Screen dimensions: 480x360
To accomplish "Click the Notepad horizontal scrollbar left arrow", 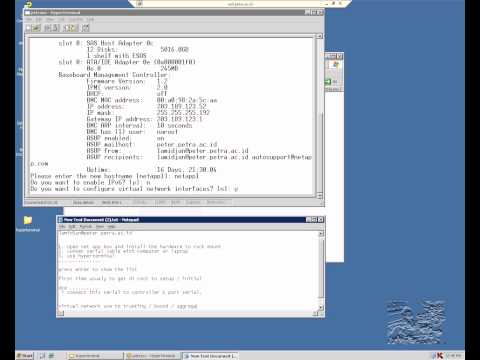I will tap(61, 313).
